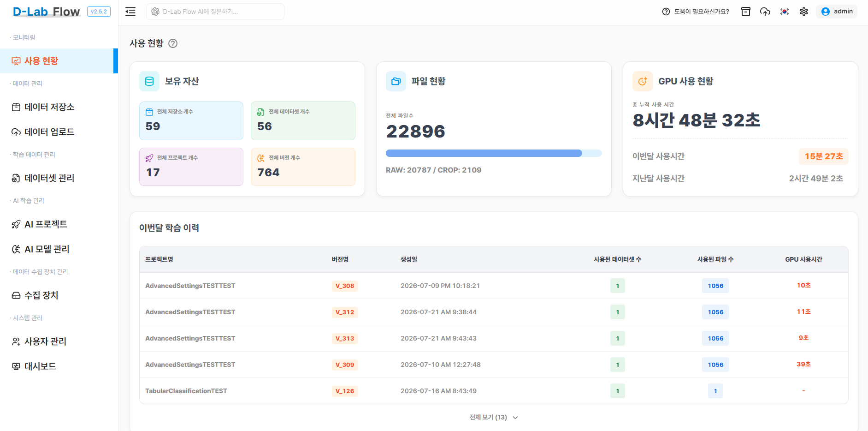Click the total file count 22896
This screenshot has height=431, width=868.
click(416, 132)
